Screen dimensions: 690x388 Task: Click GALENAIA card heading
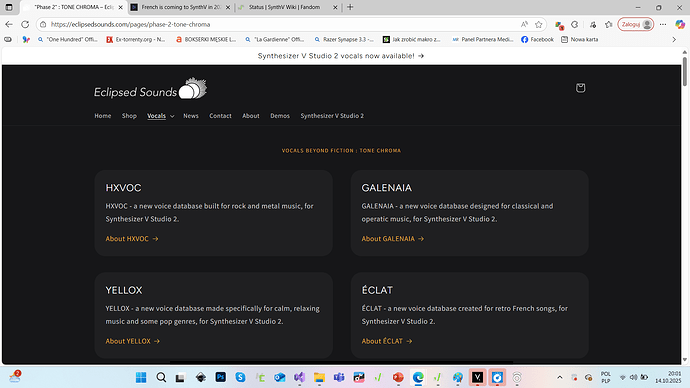coord(386,188)
